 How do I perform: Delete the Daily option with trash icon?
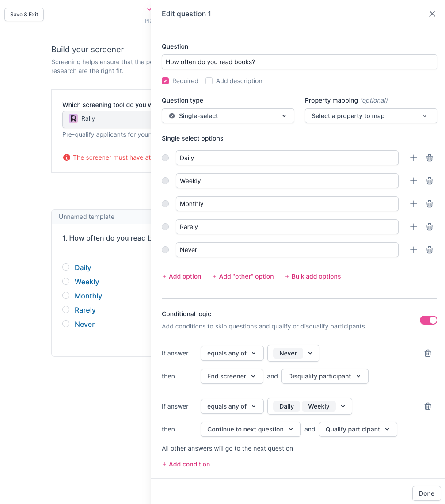tap(429, 158)
